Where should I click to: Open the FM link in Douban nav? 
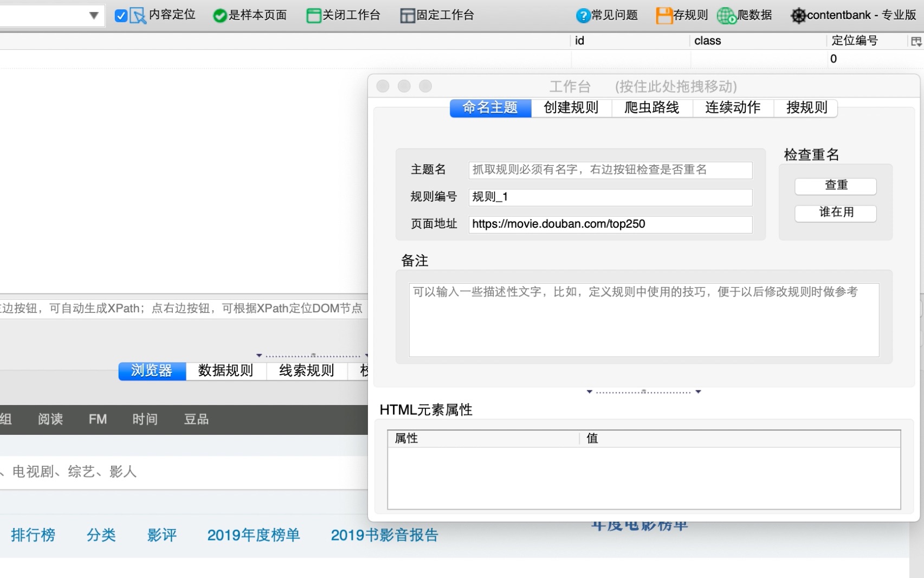[x=98, y=419]
